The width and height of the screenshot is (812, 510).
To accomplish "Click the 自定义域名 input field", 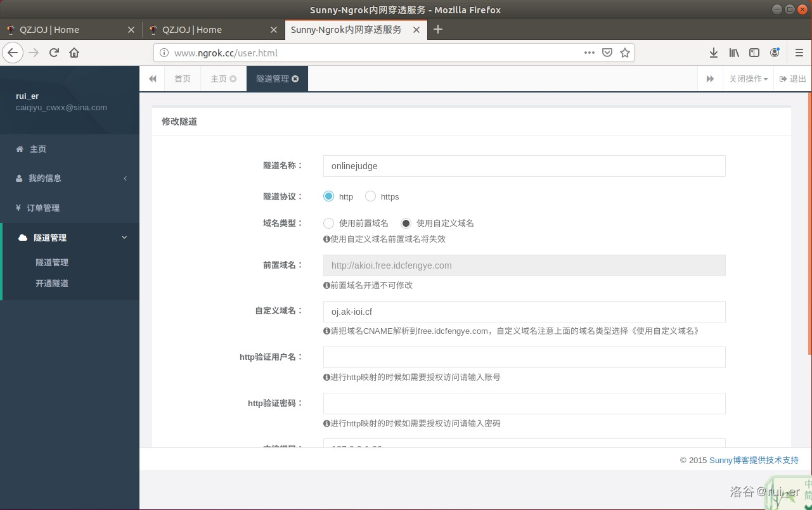I will (x=524, y=312).
